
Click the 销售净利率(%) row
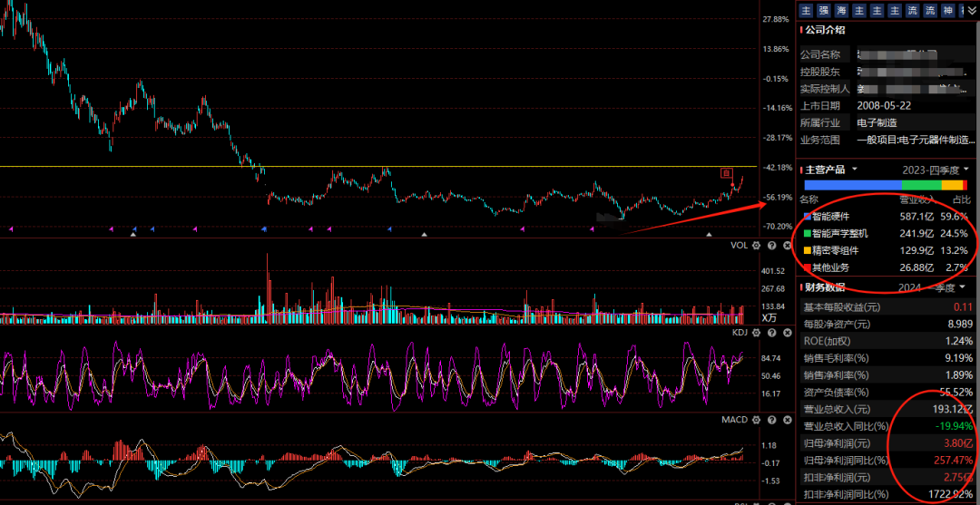click(x=888, y=375)
